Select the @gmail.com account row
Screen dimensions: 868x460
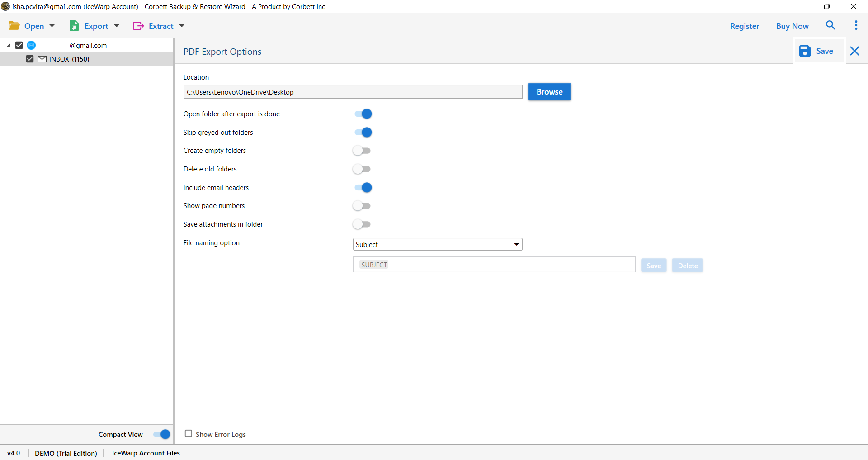pyautogui.click(x=86, y=45)
